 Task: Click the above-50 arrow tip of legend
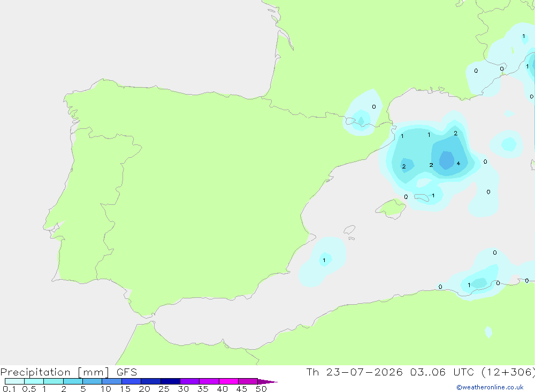(267, 382)
